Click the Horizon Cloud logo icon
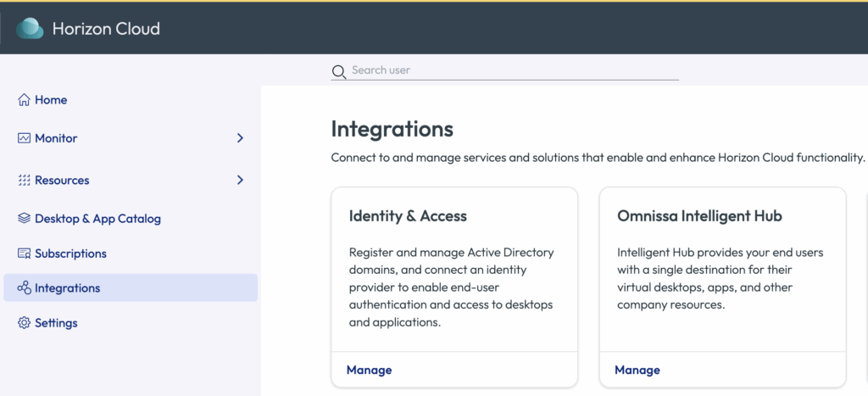This screenshot has width=868, height=396. click(30, 29)
